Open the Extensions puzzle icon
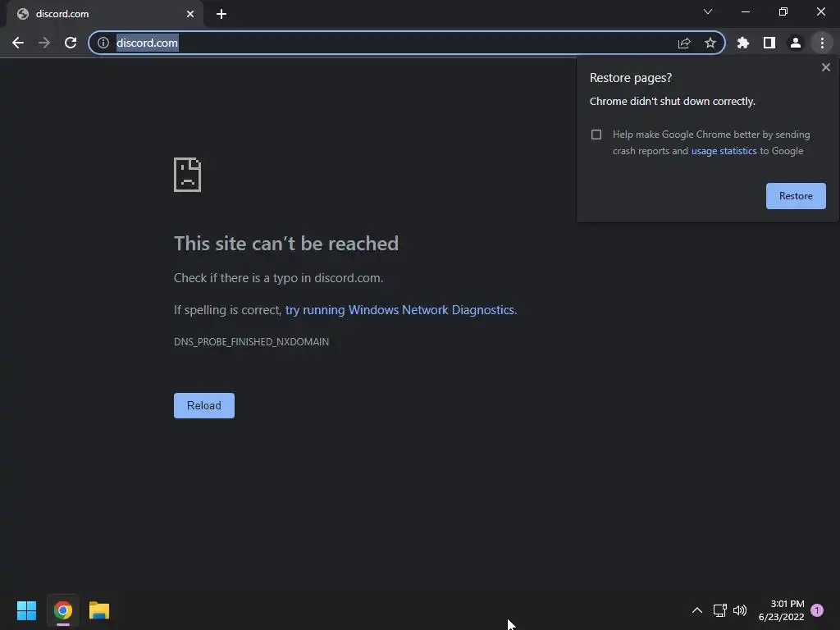 pyautogui.click(x=743, y=43)
